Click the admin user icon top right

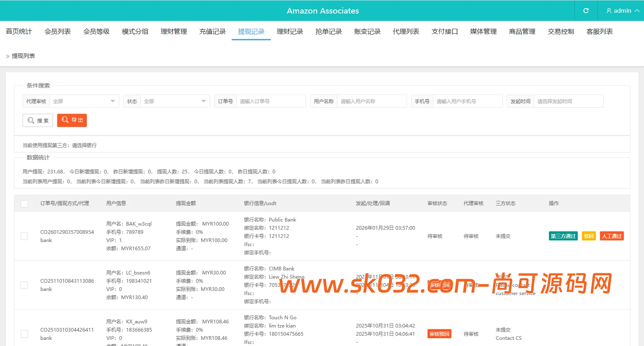pyautogui.click(x=609, y=11)
